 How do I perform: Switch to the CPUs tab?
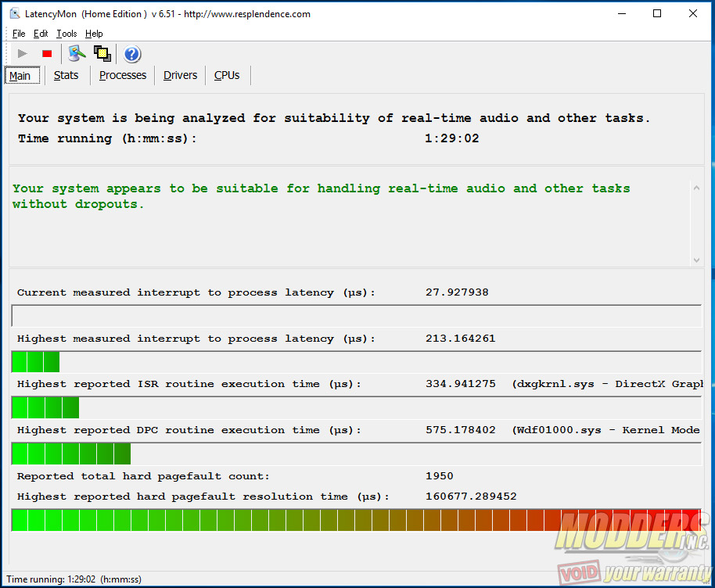[x=227, y=75]
